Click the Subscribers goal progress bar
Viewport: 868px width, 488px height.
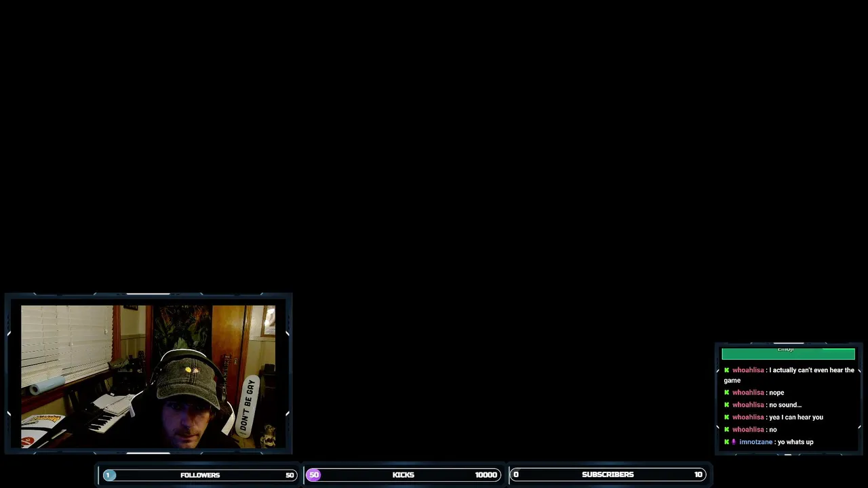pos(608,475)
